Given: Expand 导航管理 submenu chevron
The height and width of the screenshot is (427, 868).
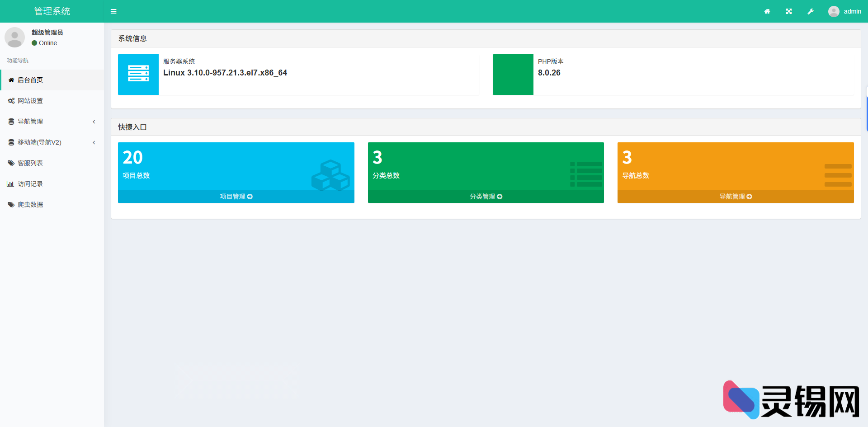Looking at the screenshot, I should click(x=94, y=122).
